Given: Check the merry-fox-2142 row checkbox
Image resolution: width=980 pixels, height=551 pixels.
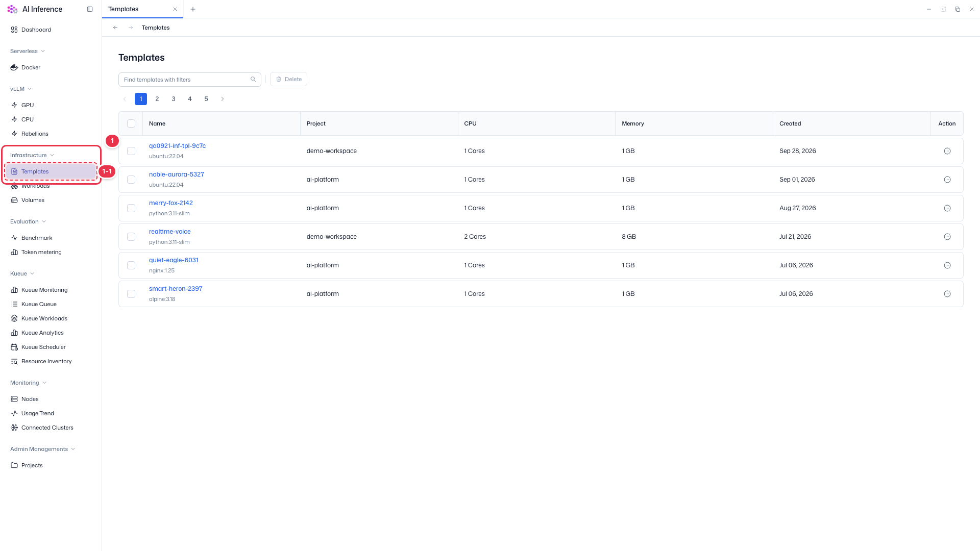Looking at the screenshot, I should pos(131,208).
